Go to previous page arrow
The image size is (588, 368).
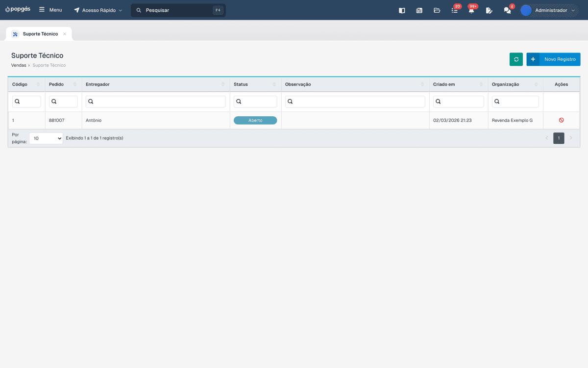point(547,138)
